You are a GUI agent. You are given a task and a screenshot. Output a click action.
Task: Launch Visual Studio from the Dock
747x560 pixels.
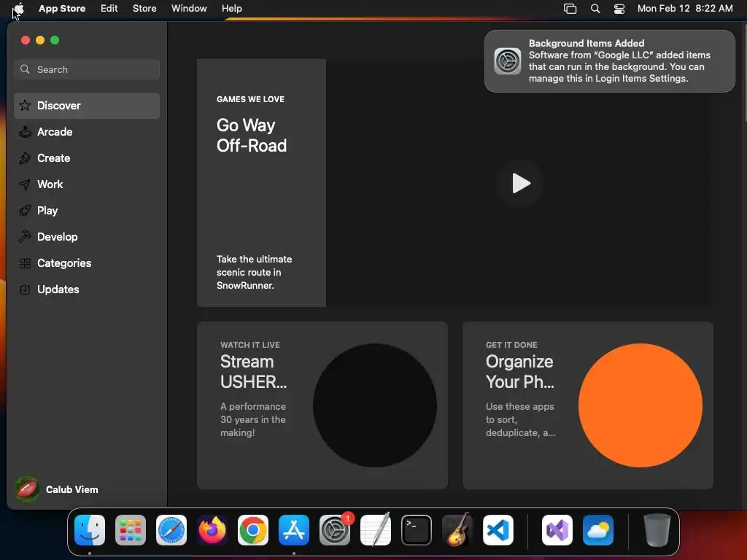tap(557, 530)
